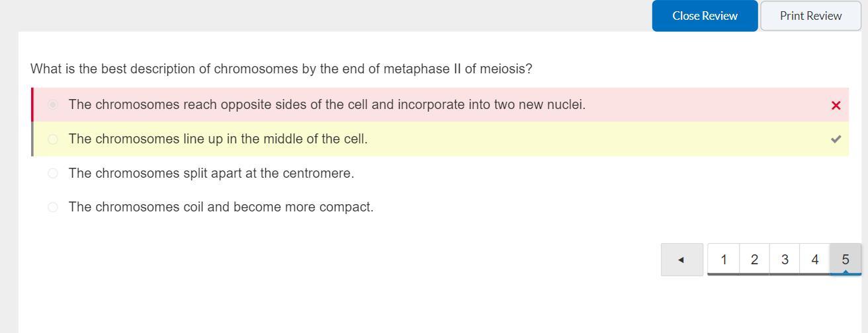Click current page 5 in pagination
Viewport: 868px width, 333px height.
(845, 259)
